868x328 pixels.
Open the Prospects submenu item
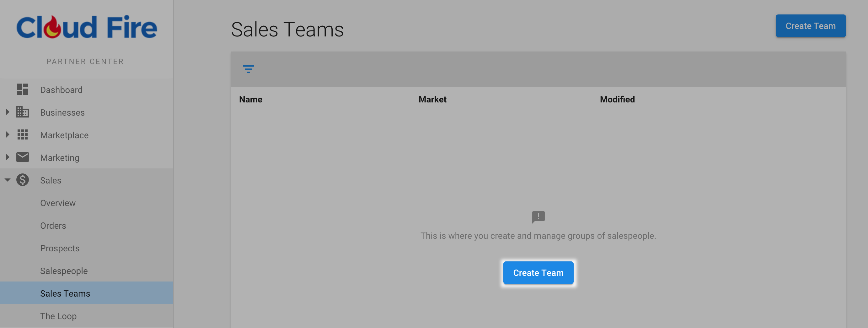[x=87, y=248]
